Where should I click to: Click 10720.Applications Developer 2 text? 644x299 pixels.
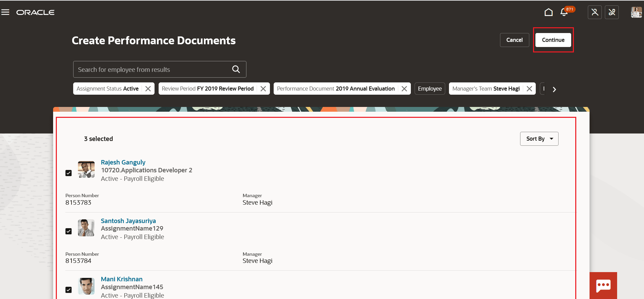146,170
